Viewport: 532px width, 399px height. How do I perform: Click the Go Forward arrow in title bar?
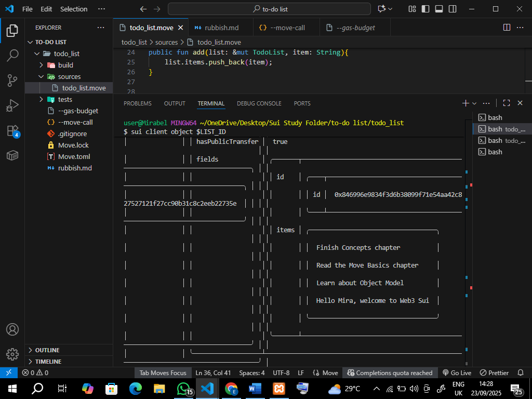pos(157,9)
